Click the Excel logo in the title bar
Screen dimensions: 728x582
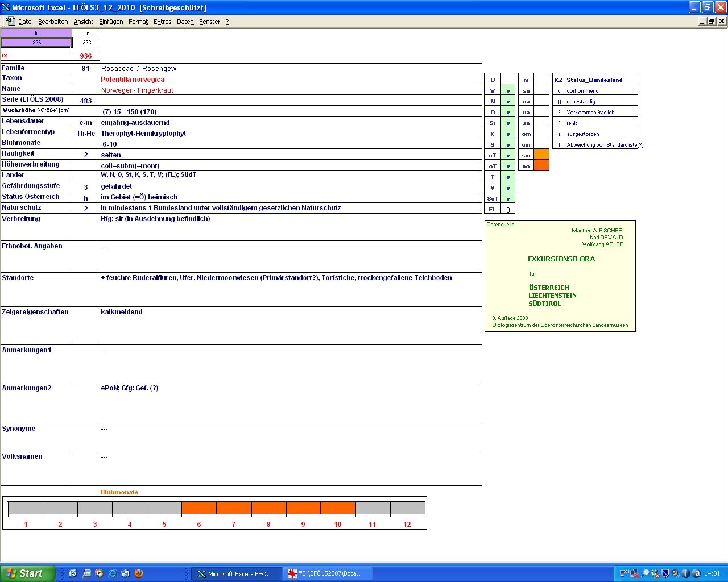click(6, 7)
